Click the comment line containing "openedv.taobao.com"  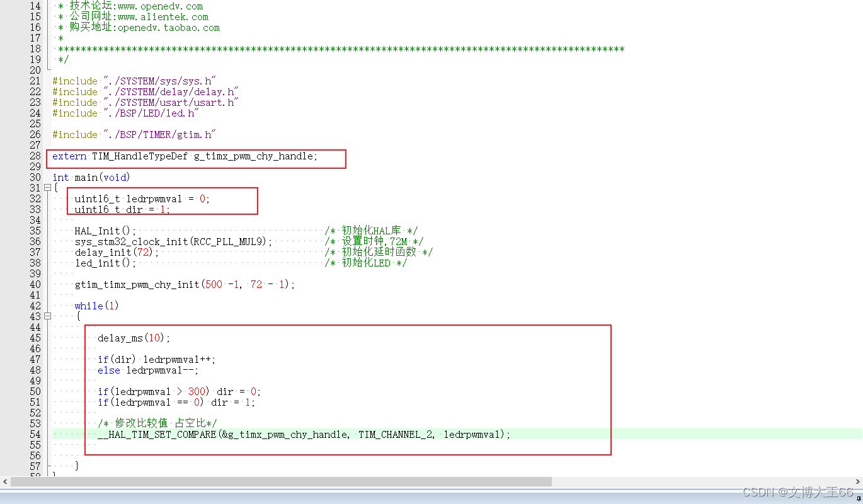pos(139,27)
